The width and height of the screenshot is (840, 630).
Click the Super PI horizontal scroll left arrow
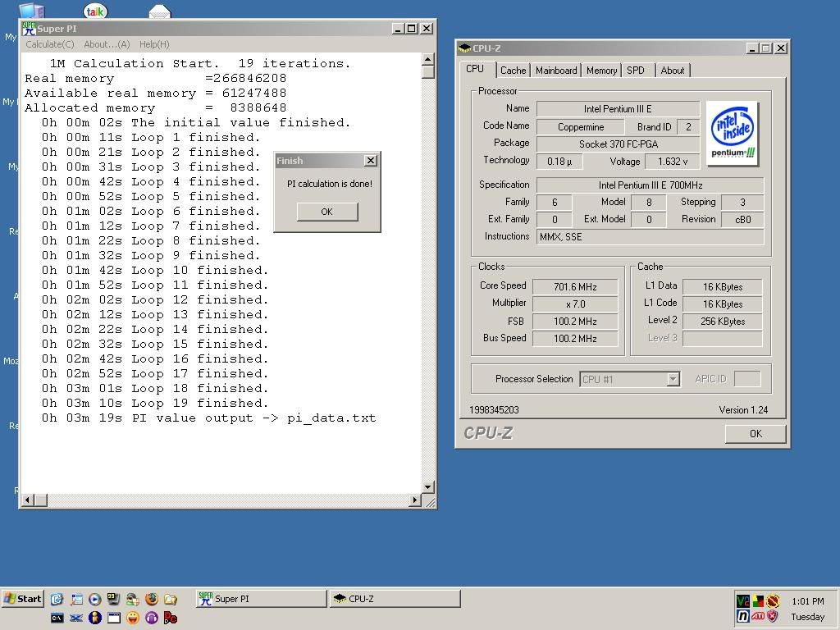pyautogui.click(x=28, y=500)
